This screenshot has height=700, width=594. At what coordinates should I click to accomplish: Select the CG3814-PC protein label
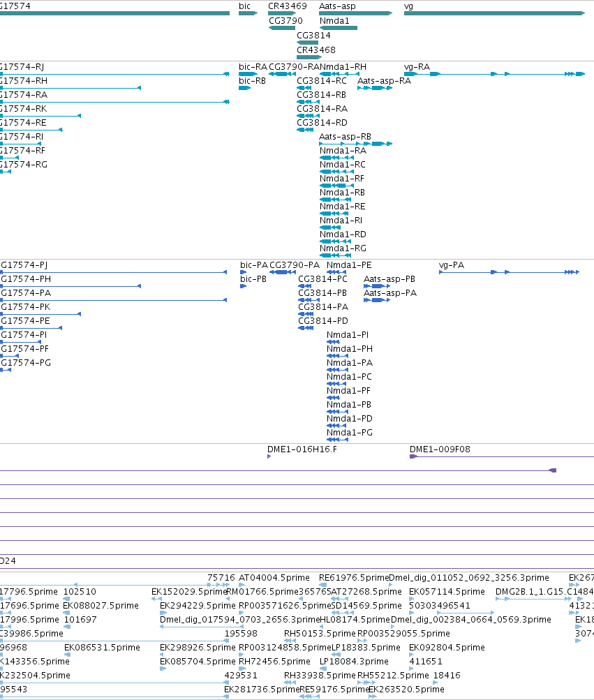click(322, 279)
